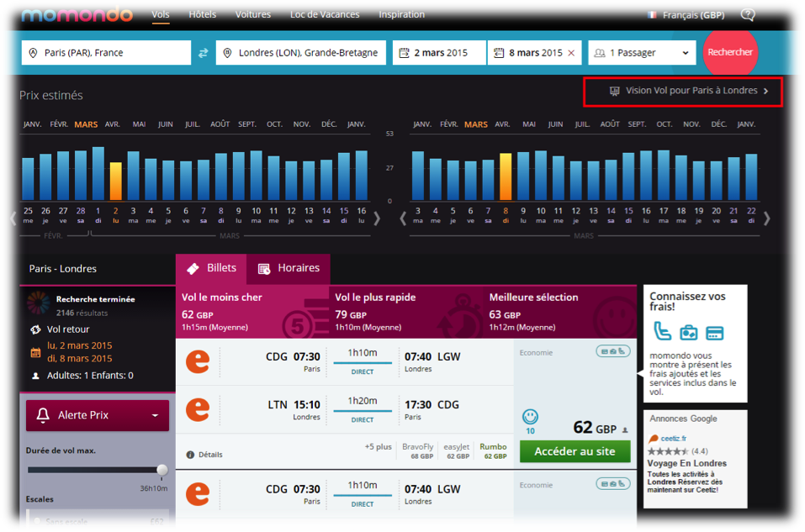Viewport: 805px width, 532px height.
Task: Click the smiley rating icon
Action: coord(530,416)
